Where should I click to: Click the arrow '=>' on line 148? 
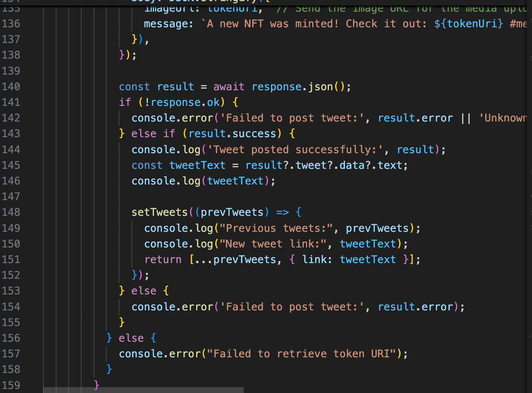[x=282, y=212]
